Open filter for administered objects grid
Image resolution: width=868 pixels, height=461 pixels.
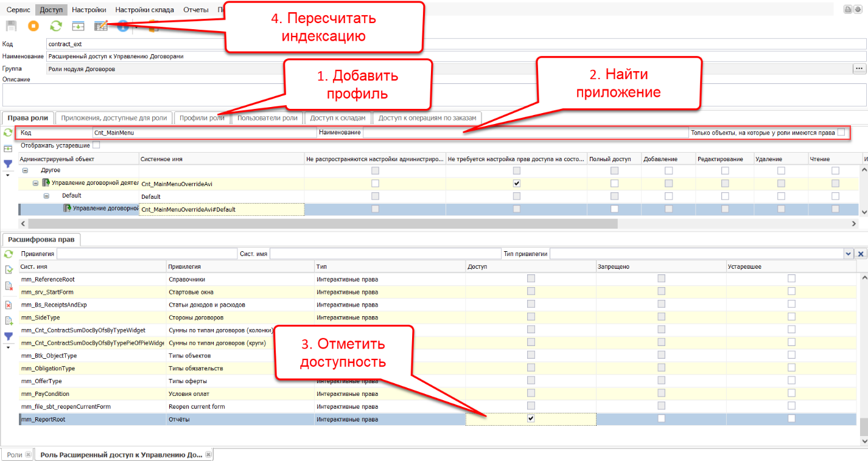[x=8, y=164]
